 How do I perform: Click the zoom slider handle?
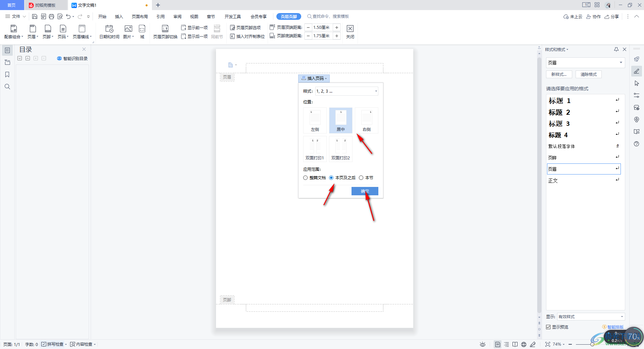592,344
